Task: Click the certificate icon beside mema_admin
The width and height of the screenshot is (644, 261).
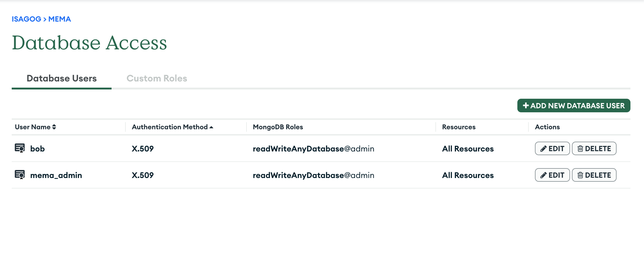Action: [20, 175]
